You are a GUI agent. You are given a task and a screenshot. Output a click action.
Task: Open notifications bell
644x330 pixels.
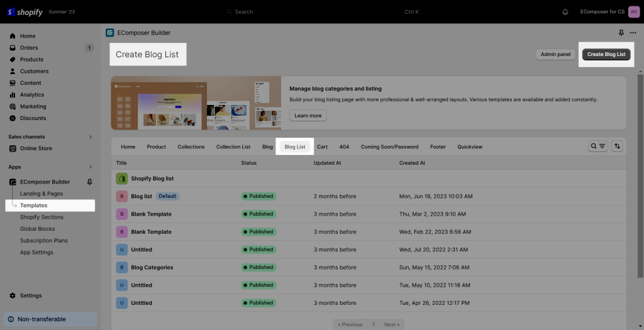565,12
